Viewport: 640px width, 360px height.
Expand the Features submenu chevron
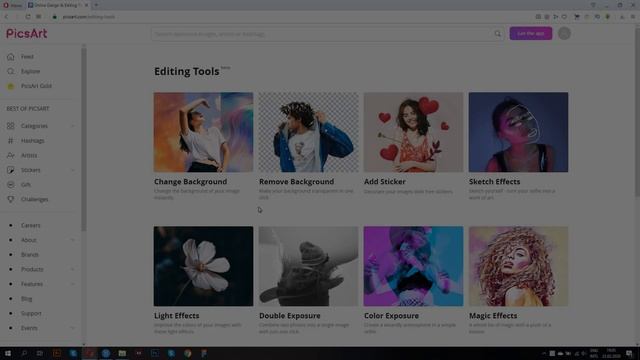(73, 284)
